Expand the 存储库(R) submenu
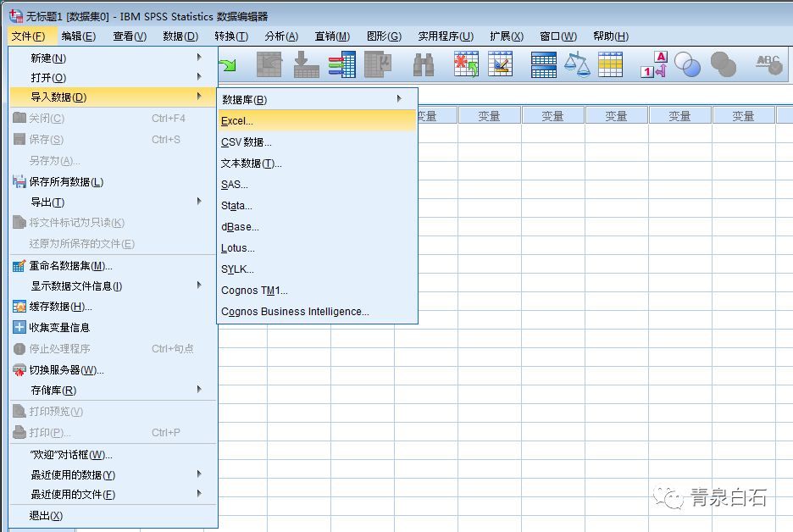The image size is (793, 532). pyautogui.click(x=114, y=390)
